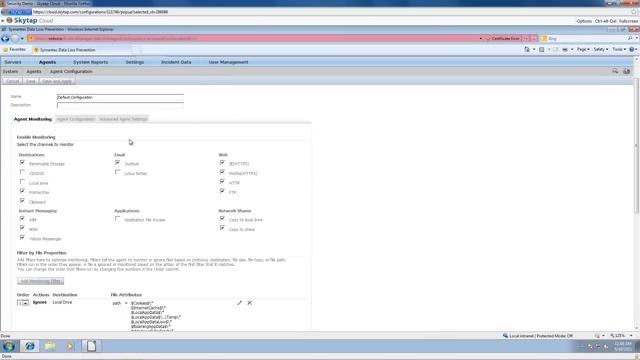640x360 pixels.
Task: Click the IE Print toolbar icon
Action: pos(565,49)
